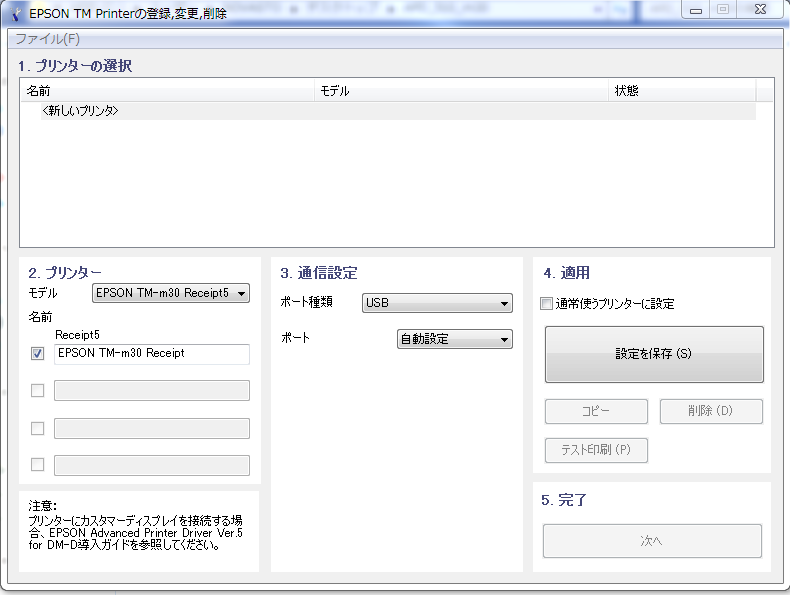Screen dimensions: 790x595
Task: Enable 通常使うプリンターに設定 checkbox
Action: (546, 304)
